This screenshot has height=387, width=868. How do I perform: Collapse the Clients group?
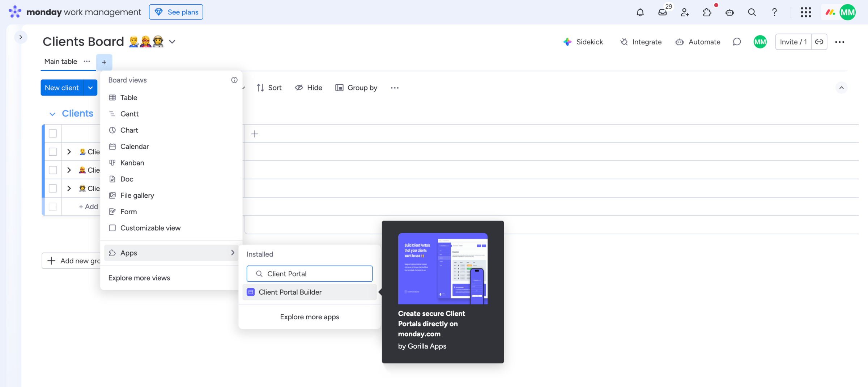pos(52,114)
